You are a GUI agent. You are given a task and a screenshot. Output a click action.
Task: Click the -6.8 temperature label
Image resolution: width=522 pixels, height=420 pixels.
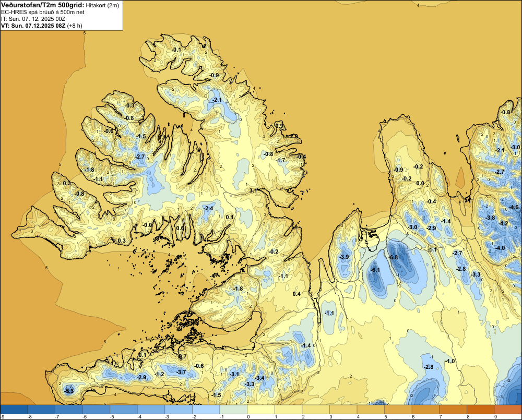(x=393, y=258)
